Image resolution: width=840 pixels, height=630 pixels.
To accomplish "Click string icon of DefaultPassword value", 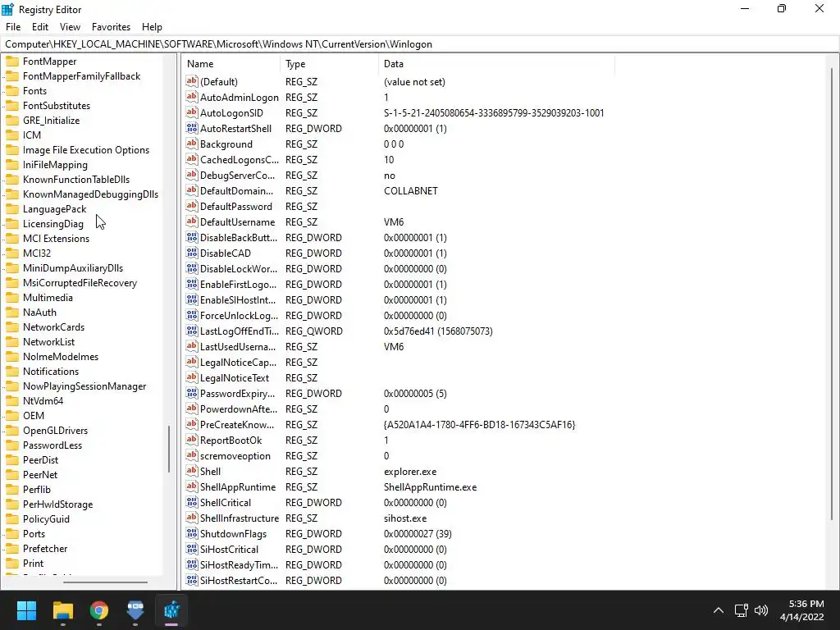I will click(192, 206).
